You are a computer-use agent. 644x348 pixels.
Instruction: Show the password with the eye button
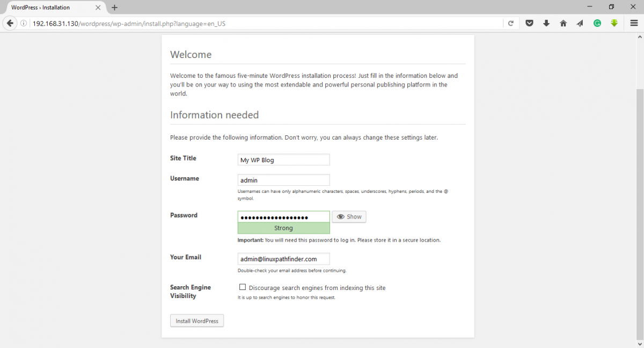(349, 217)
